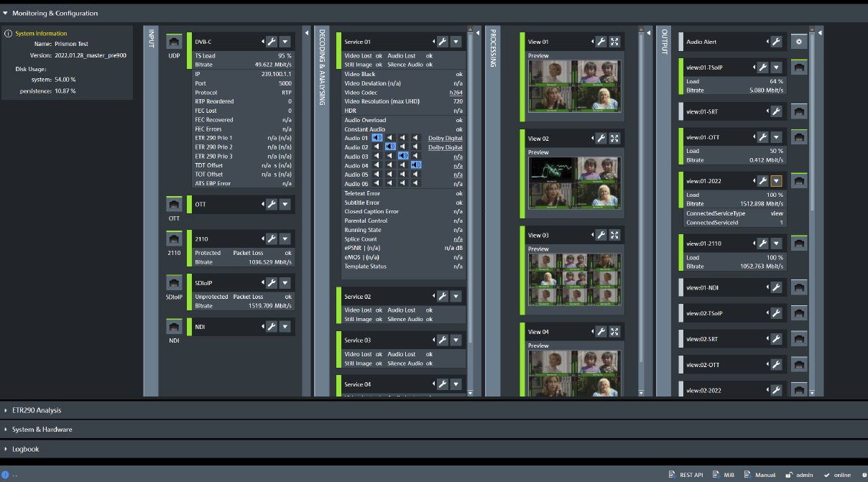This screenshot has height=482, width=868.
Task: Expand View 01 to fullscreen via arrows icon
Action: click(x=614, y=42)
